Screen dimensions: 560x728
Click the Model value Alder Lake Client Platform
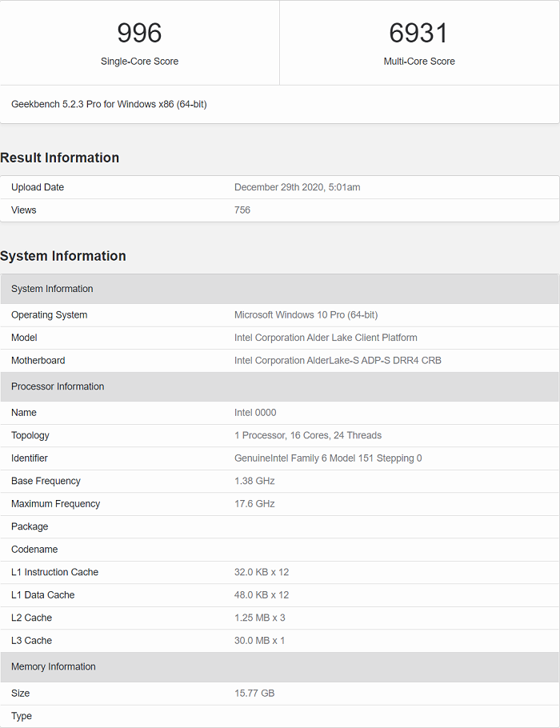[326, 338]
